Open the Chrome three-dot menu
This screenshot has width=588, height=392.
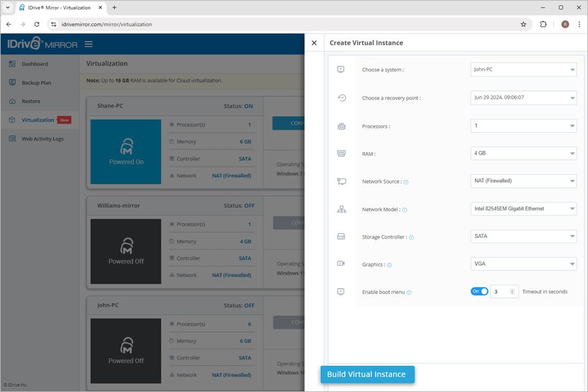tap(580, 24)
